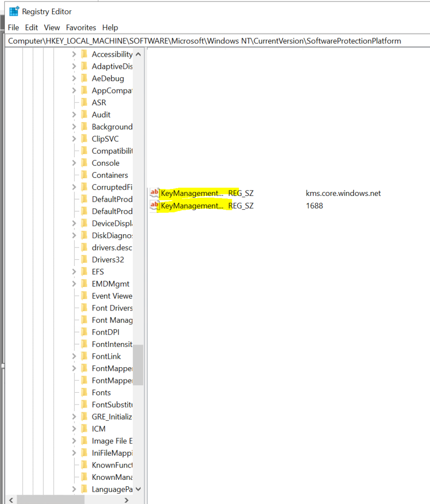Click the EFS folder icon
The image size is (430, 504).
[x=84, y=272]
